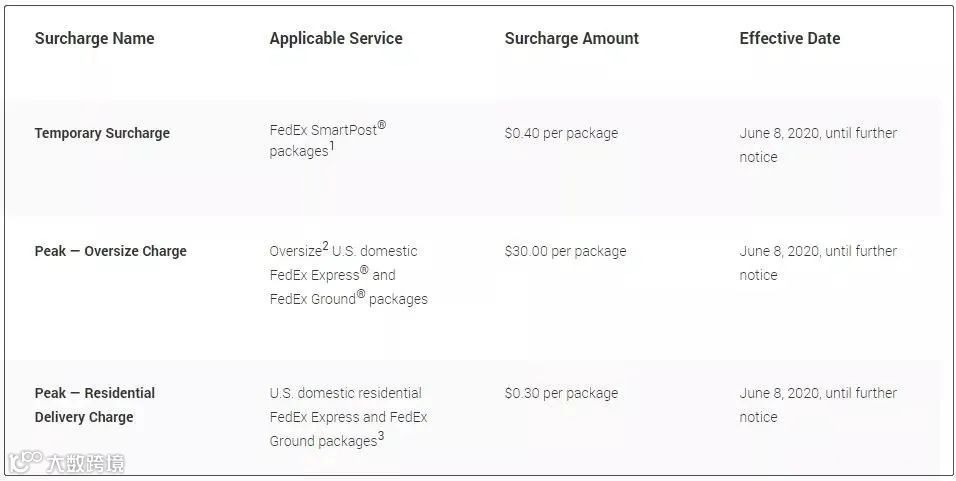Click the Effective Date column header

[790, 38]
